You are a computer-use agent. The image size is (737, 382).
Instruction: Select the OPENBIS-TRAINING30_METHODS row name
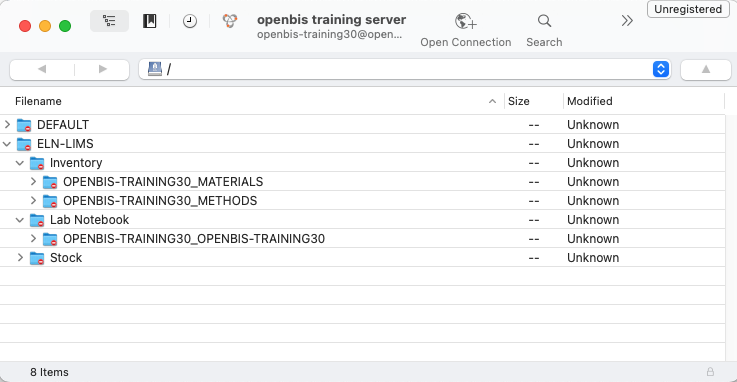point(160,201)
